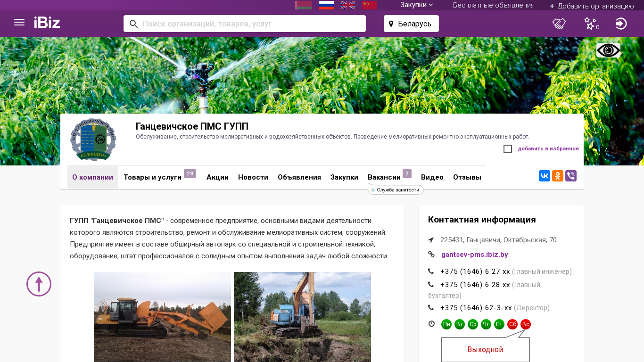Select the Вт weekday circle

point(460,324)
